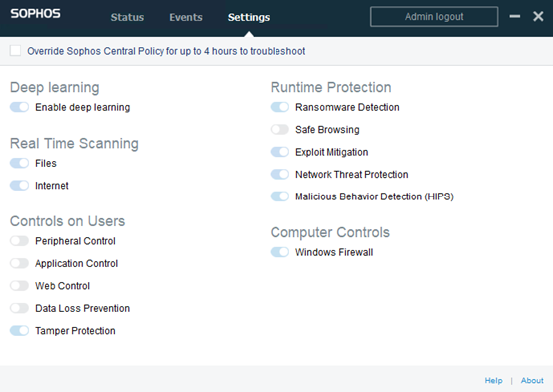
Task: Enable Safe Browsing toggle
Action: pyautogui.click(x=280, y=129)
